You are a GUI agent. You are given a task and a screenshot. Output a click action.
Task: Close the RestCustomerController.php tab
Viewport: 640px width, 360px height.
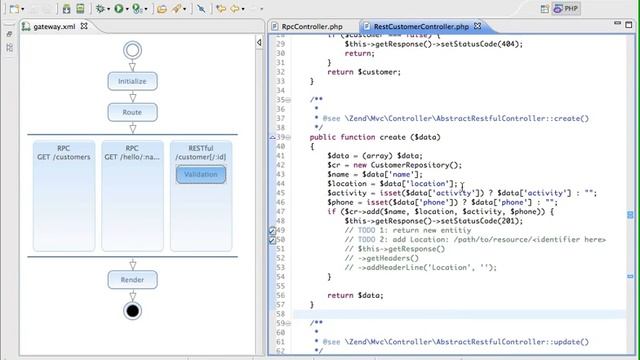477,26
